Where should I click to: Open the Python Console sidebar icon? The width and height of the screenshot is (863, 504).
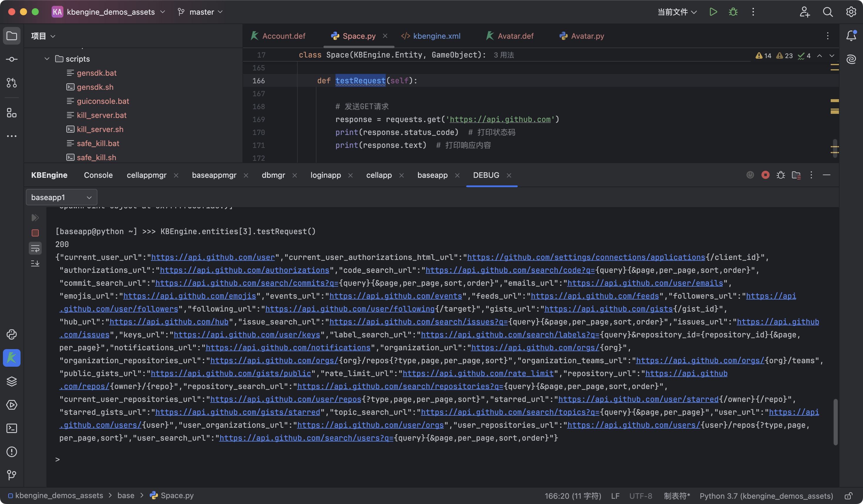[x=12, y=334]
